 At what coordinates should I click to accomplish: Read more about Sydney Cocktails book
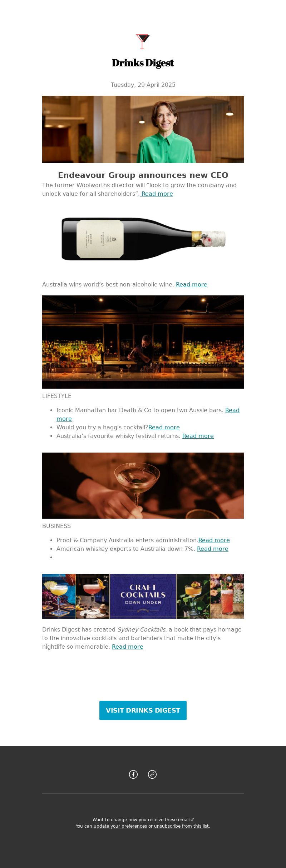[128, 647]
